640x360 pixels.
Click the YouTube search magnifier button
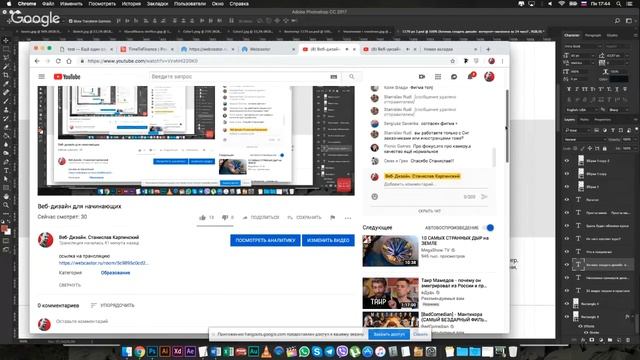point(352,76)
